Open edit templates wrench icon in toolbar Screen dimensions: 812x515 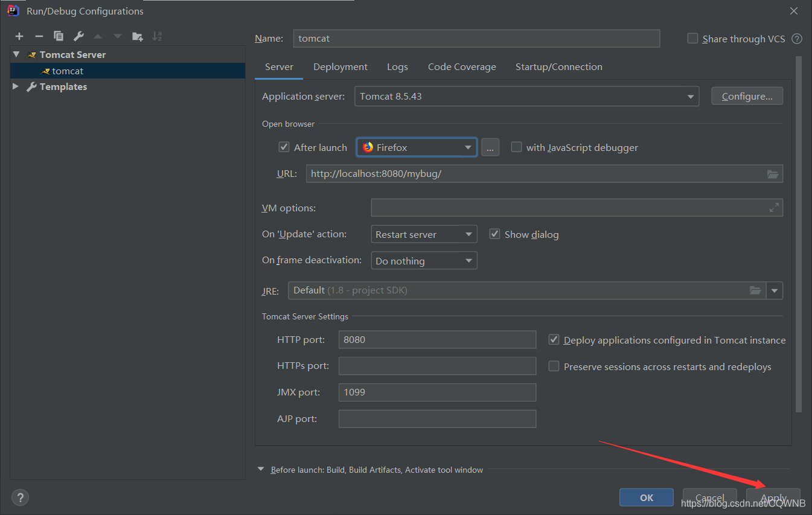pos(78,36)
